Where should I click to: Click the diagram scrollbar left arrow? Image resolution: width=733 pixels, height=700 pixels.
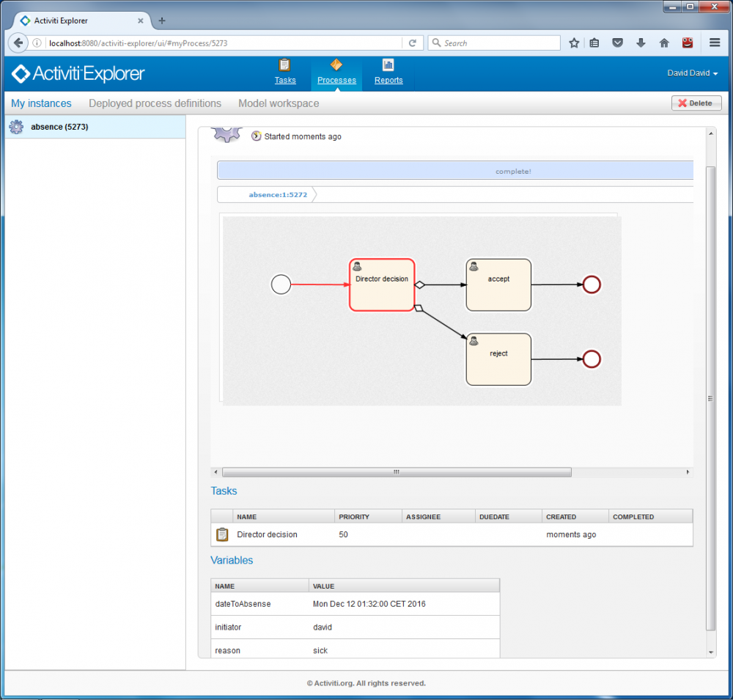pyautogui.click(x=216, y=472)
